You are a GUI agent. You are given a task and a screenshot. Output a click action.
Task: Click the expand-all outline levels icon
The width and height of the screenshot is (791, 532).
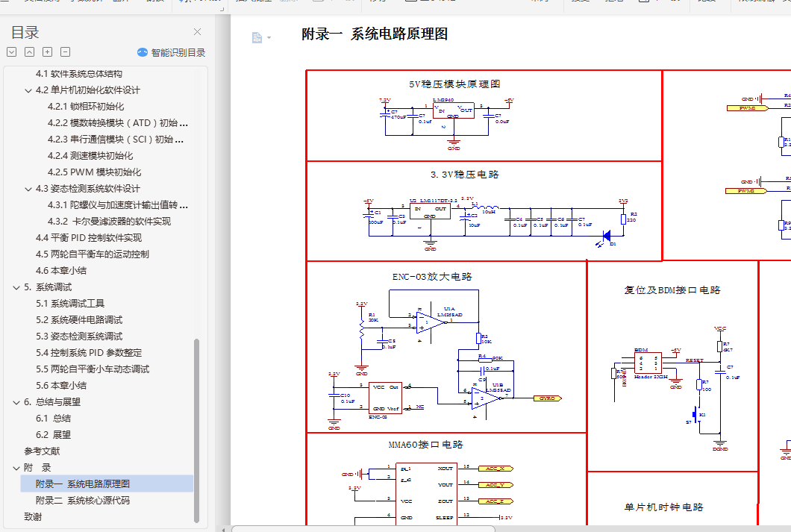tap(12, 52)
